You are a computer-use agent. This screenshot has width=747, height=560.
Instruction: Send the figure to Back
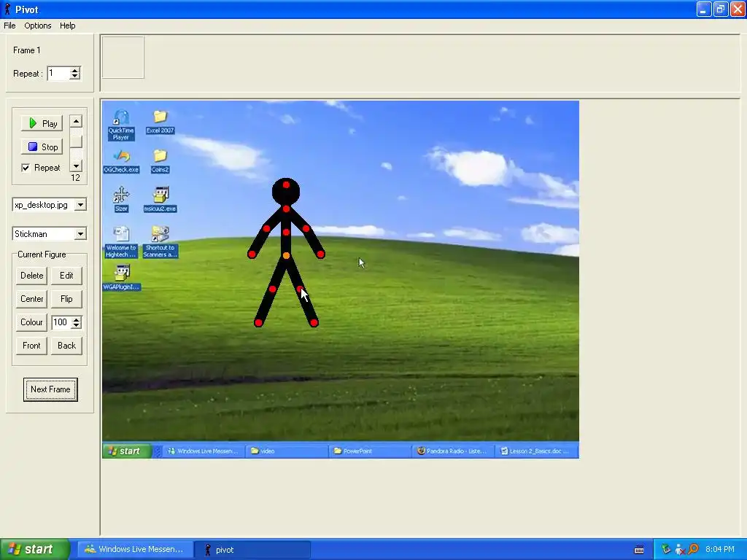point(66,346)
